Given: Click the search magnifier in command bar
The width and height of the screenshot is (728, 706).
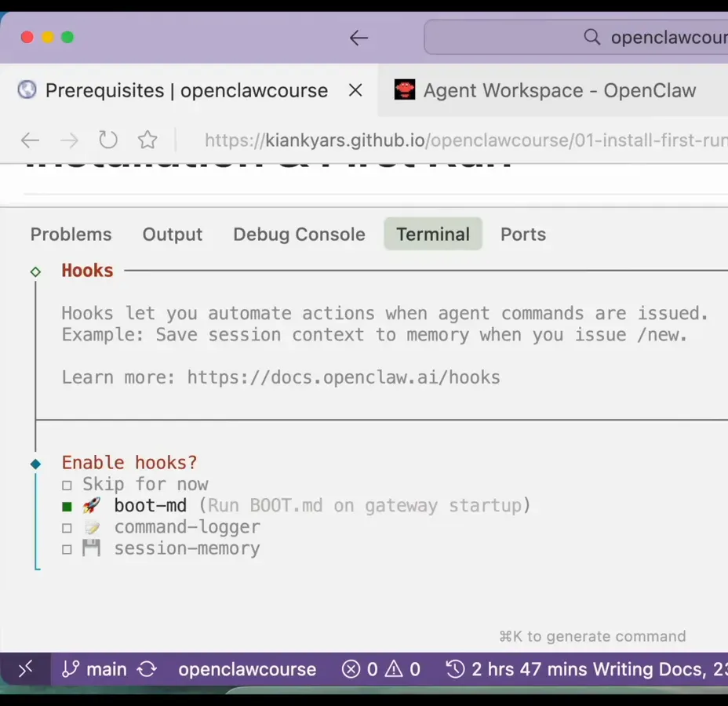Looking at the screenshot, I should (x=592, y=37).
